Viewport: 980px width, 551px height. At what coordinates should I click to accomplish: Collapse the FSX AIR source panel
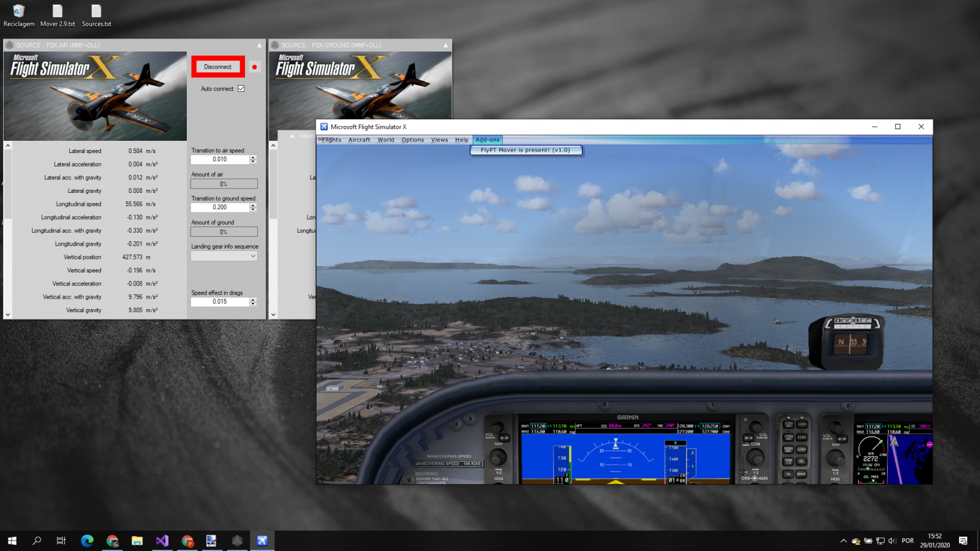(x=259, y=45)
